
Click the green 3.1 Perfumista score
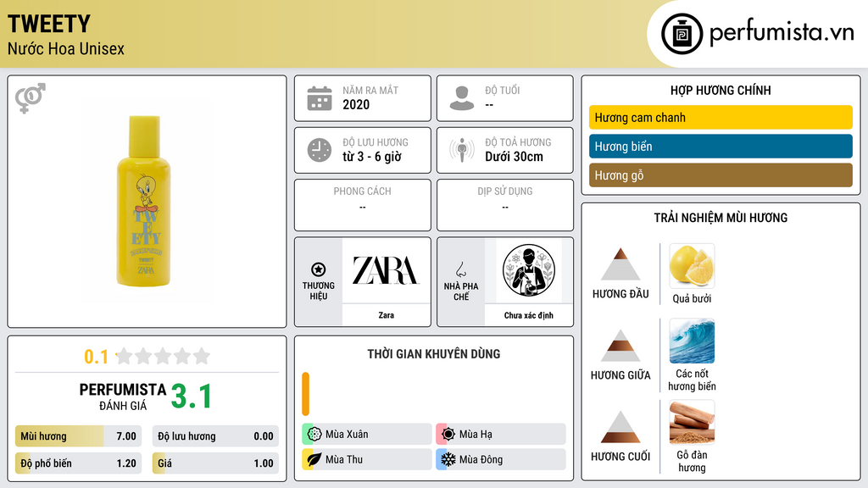(192, 396)
